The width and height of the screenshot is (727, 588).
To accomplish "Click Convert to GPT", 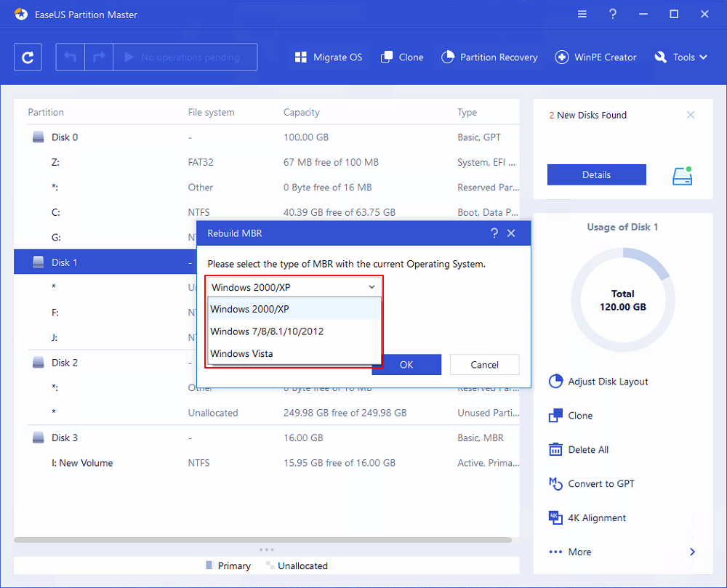I will (592, 484).
